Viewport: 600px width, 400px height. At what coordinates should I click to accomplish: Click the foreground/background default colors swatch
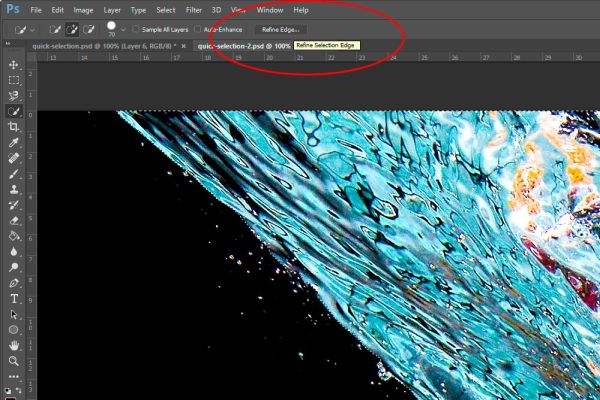click(7, 391)
